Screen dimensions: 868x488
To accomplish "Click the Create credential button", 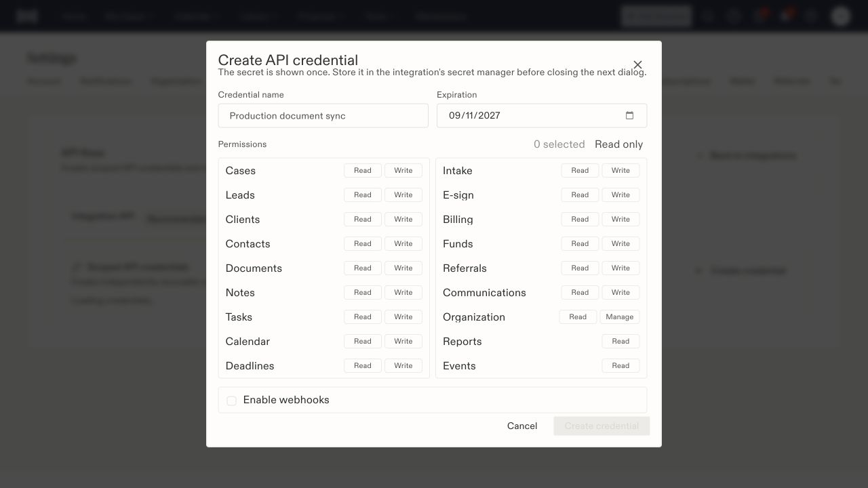I will [601, 426].
